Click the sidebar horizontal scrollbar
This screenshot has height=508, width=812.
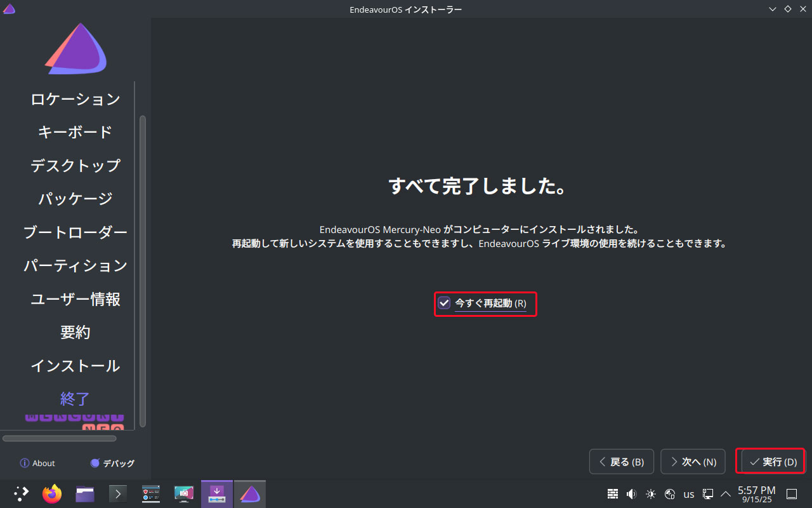60,438
